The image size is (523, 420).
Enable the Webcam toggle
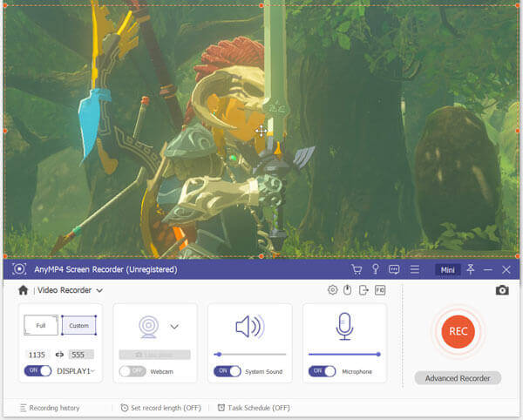point(132,371)
